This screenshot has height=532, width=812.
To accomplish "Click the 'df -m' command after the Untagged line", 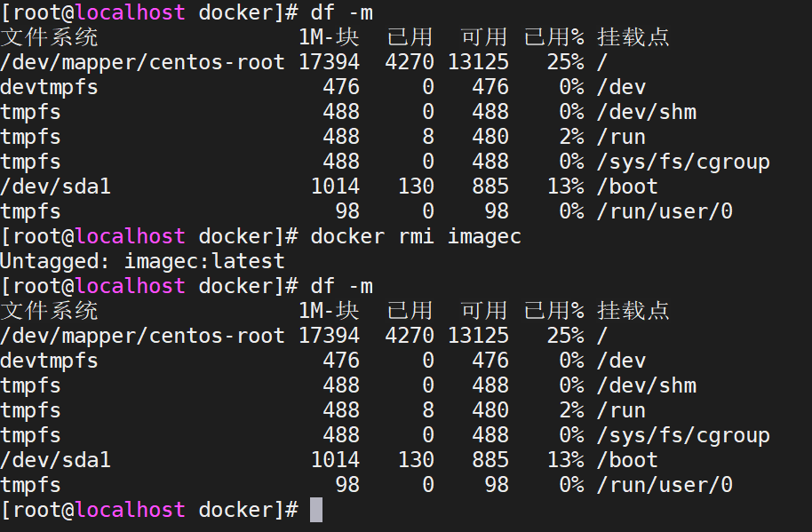I will (x=341, y=286).
